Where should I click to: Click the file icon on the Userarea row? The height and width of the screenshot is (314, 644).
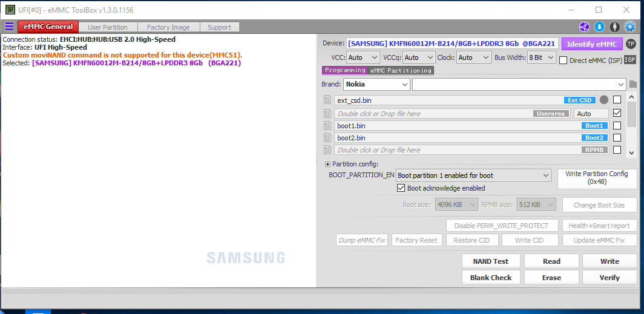[327, 113]
